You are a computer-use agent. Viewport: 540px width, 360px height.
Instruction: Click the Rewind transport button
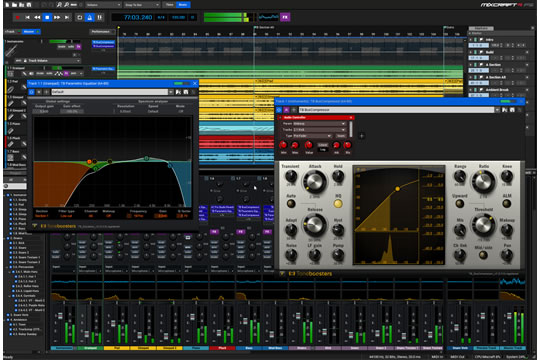(37, 17)
